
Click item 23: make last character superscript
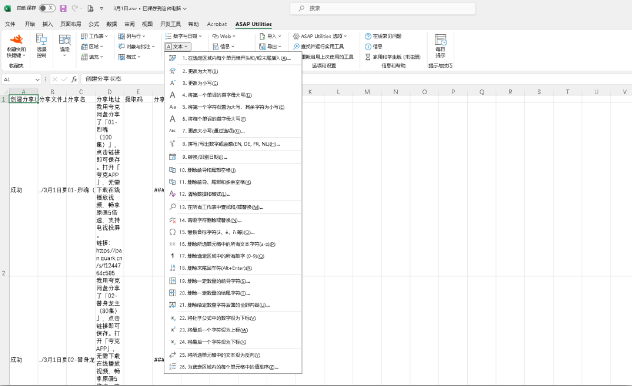(x=233, y=330)
